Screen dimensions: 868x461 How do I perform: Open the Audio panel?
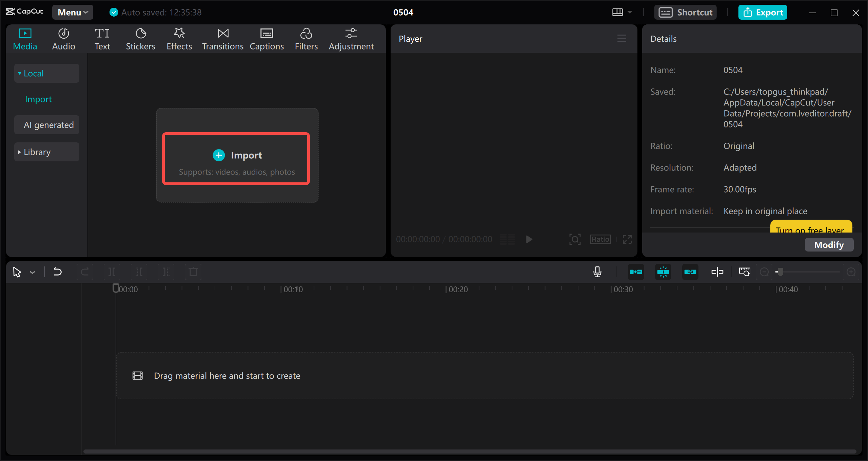(63, 38)
